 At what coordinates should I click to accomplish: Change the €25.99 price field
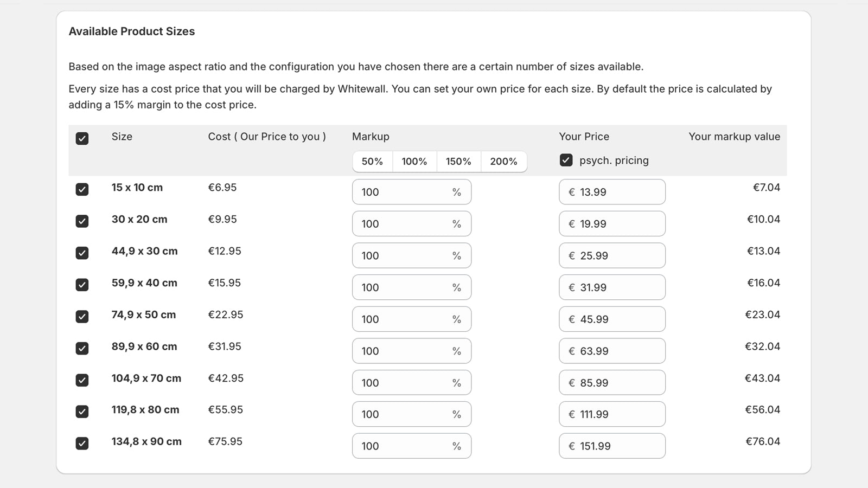point(612,255)
